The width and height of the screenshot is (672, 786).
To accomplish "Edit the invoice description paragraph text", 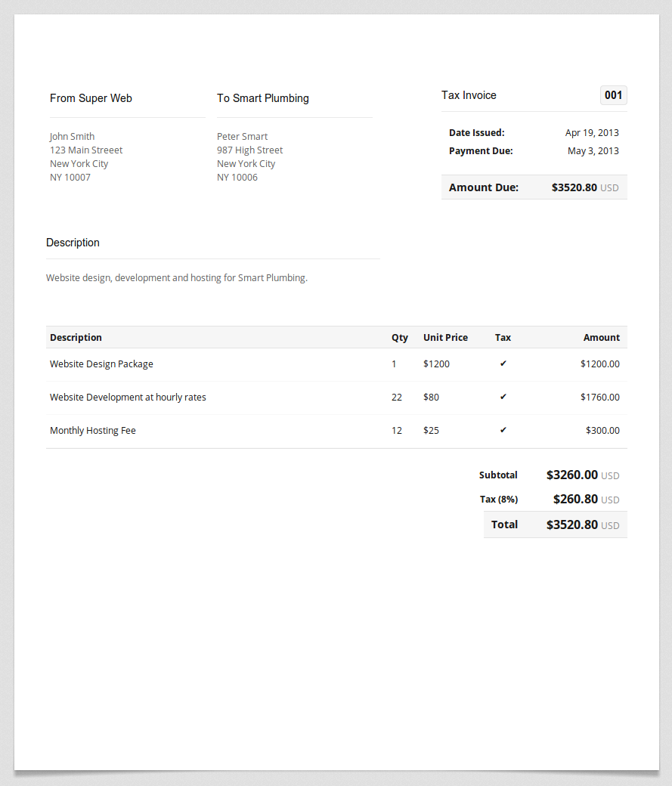I will tap(177, 277).
